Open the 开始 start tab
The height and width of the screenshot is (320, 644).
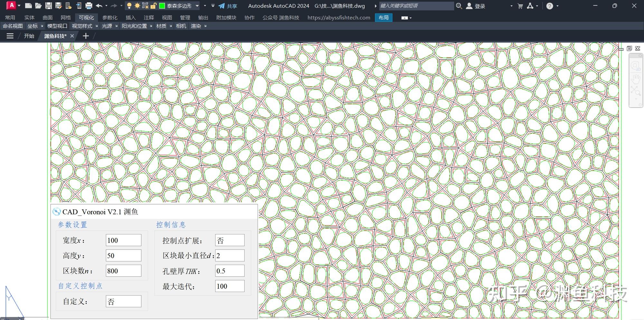coord(29,36)
